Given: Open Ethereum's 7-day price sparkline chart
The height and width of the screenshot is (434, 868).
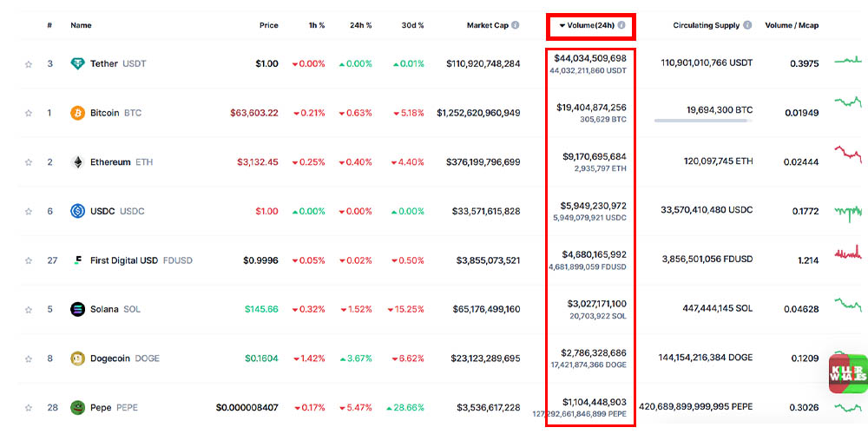Looking at the screenshot, I should click(x=847, y=155).
